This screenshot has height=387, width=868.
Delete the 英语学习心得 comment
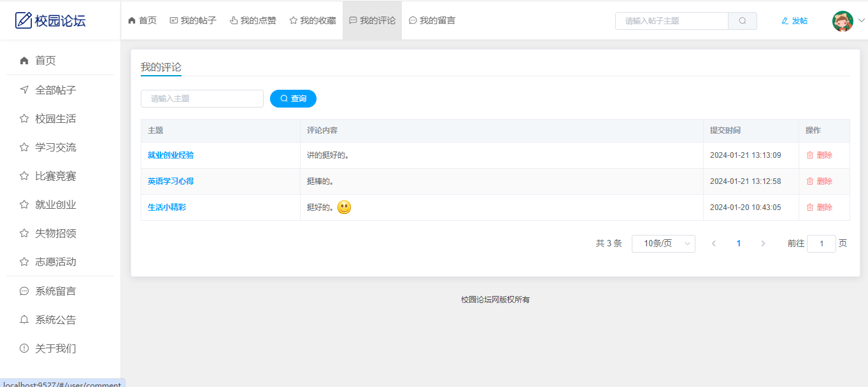coord(819,181)
